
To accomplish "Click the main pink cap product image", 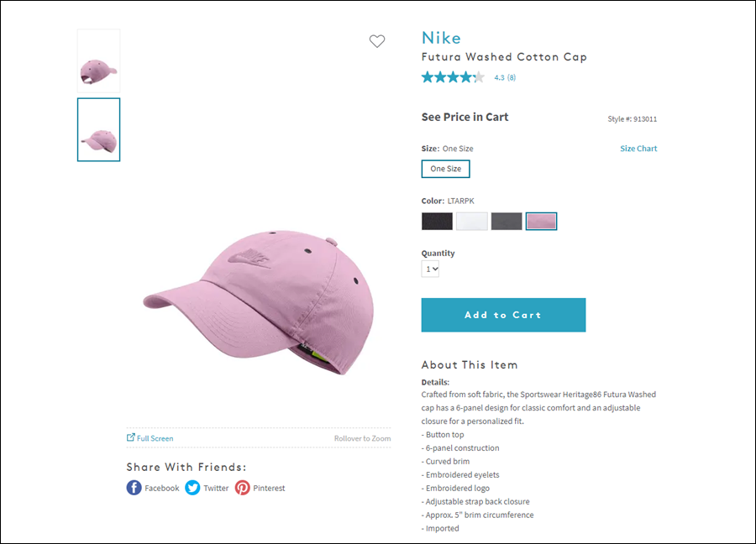I will tap(259, 301).
